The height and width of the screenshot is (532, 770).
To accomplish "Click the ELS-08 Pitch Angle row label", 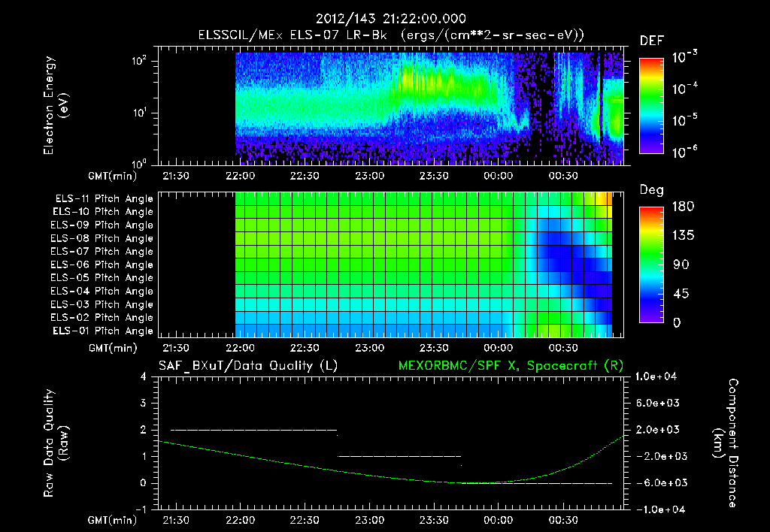I will click(x=102, y=238).
